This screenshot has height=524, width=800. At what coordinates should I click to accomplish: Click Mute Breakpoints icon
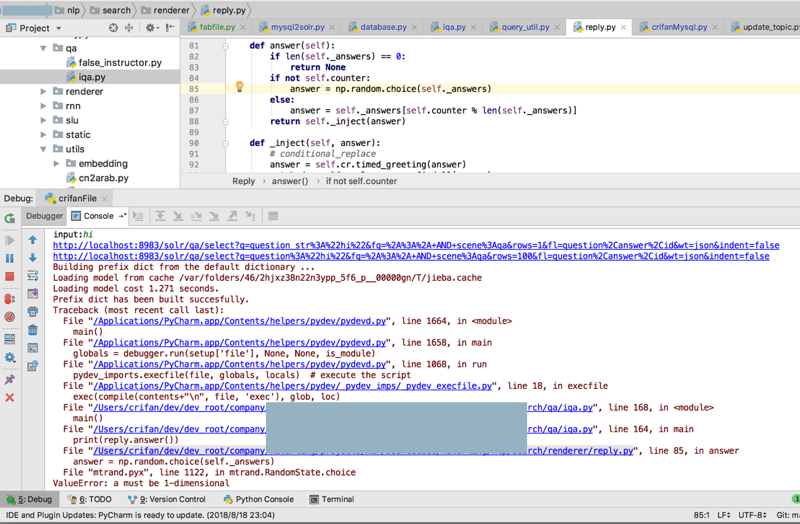10,318
